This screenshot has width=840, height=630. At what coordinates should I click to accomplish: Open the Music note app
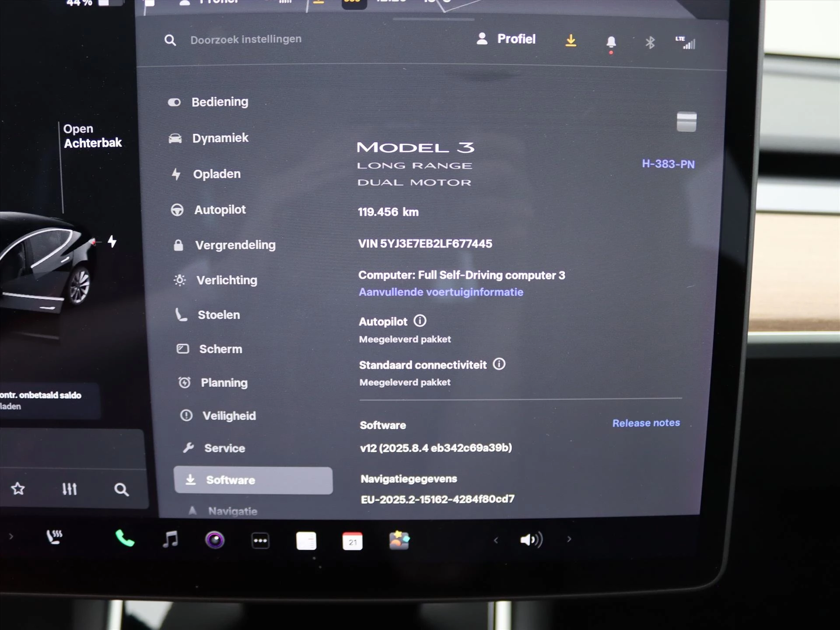click(171, 539)
